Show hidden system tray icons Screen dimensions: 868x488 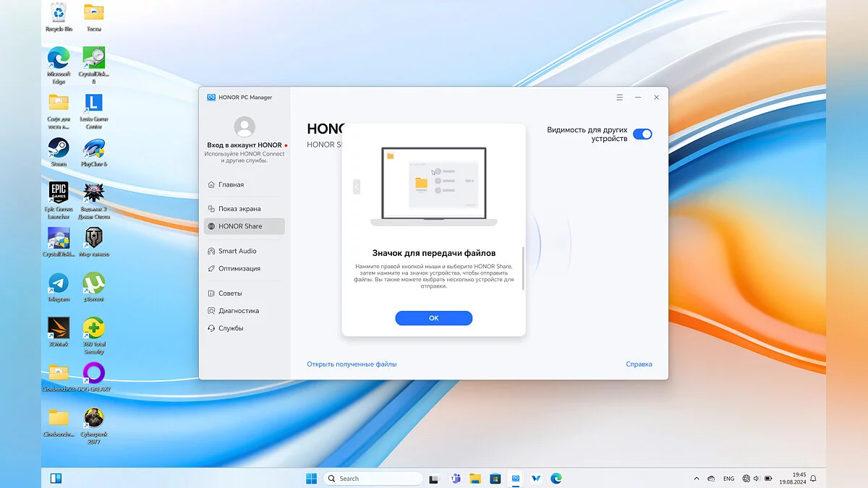click(x=697, y=479)
